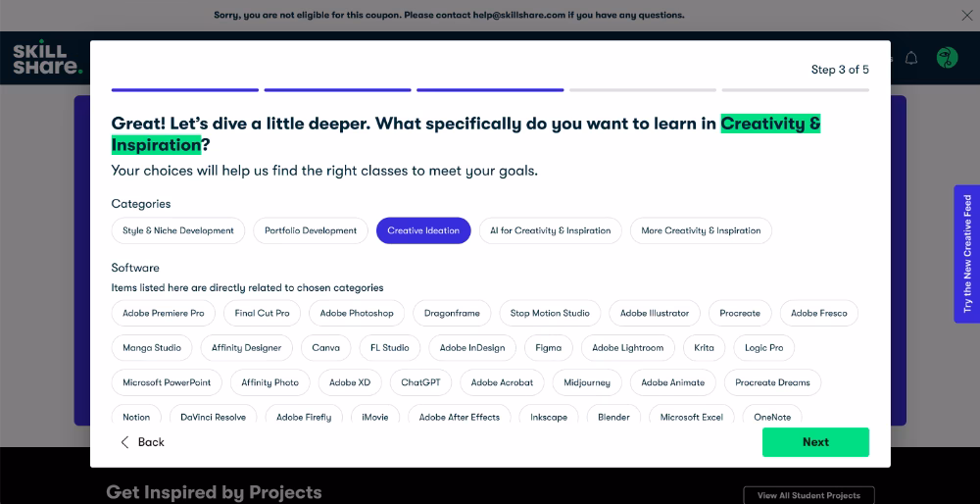980x504 pixels.
Task: Deselect Creative Ideation category
Action: coord(423,230)
